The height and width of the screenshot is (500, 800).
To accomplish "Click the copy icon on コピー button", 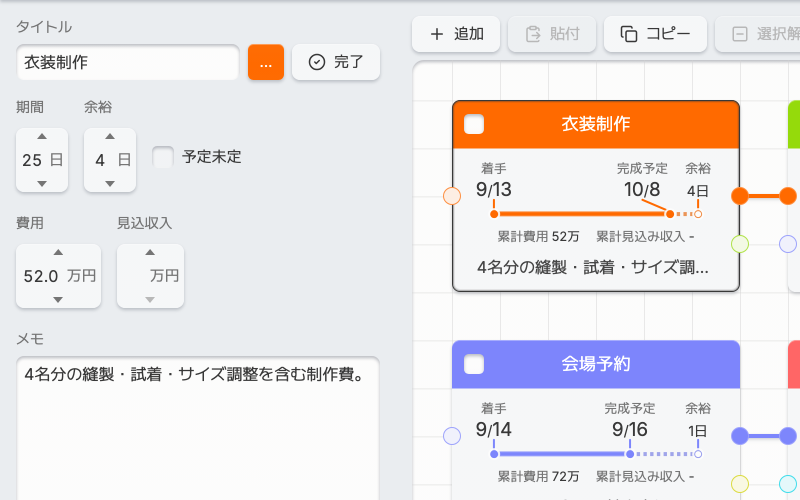I will pyautogui.click(x=629, y=34).
